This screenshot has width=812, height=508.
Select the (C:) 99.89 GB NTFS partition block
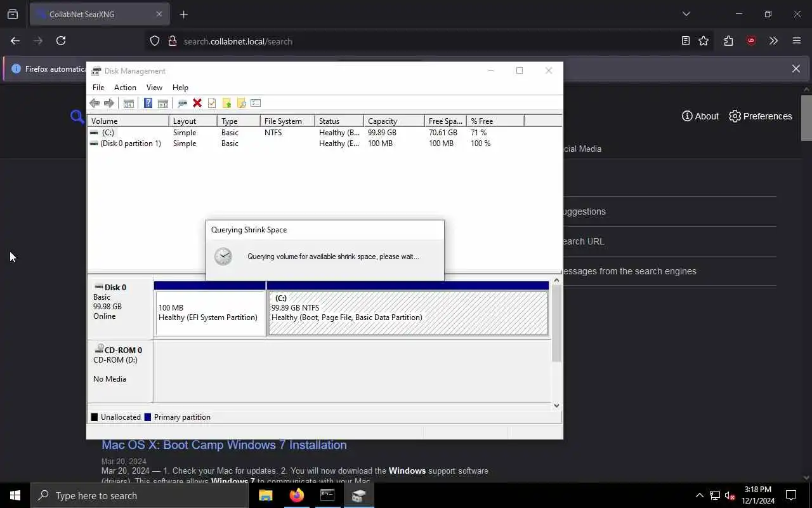pyautogui.click(x=408, y=309)
